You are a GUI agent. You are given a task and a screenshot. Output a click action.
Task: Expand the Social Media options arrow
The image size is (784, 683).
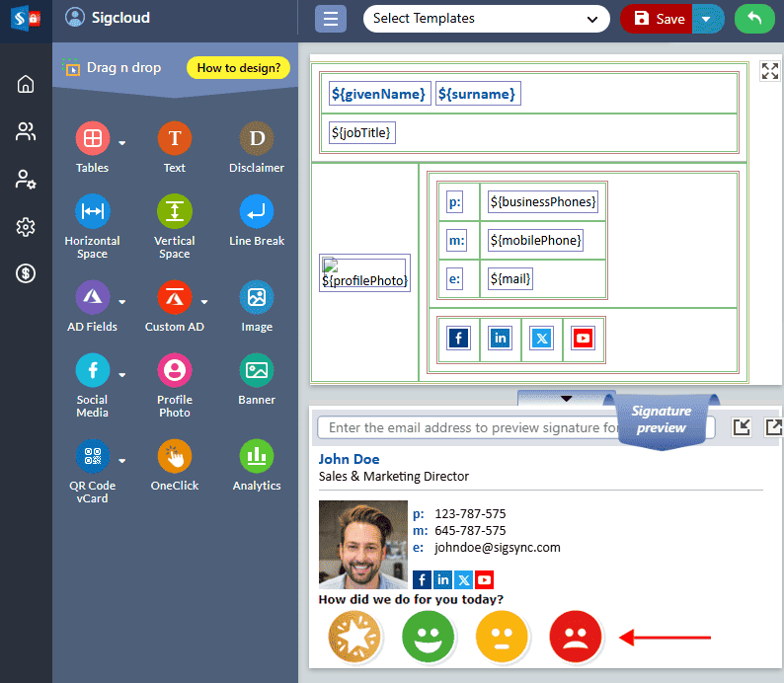tap(122, 375)
